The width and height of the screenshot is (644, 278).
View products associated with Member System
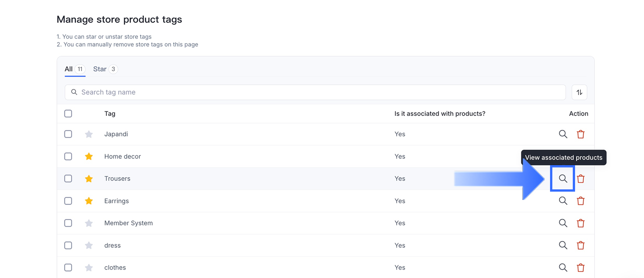pyautogui.click(x=563, y=223)
